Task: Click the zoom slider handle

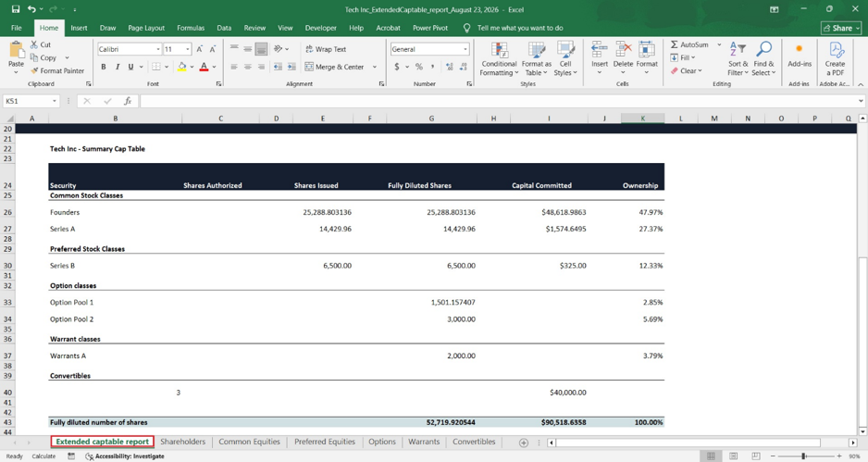Action: [803, 456]
